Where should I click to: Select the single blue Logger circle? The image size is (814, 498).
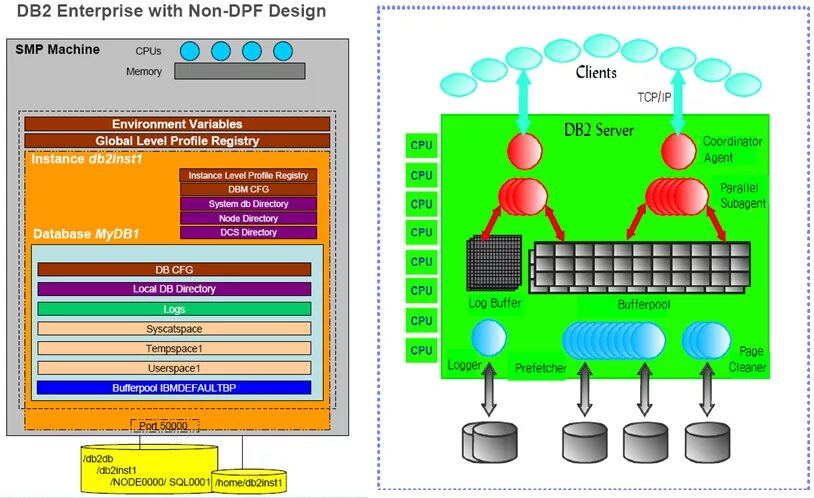point(489,338)
